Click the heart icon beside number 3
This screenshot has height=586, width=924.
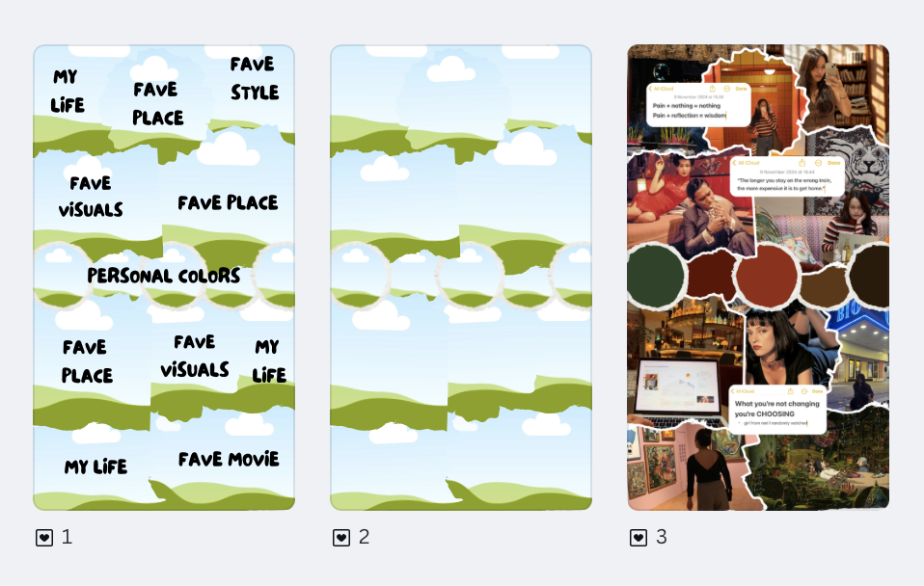(x=639, y=537)
